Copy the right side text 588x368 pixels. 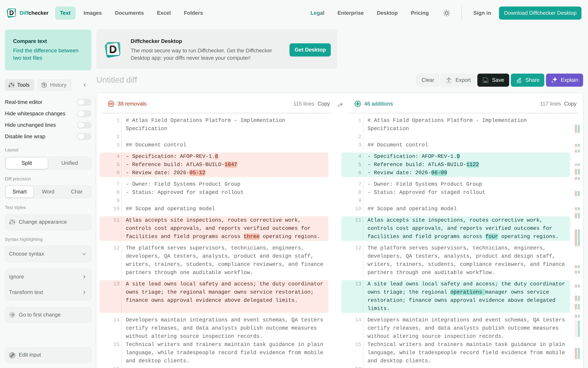570,104
